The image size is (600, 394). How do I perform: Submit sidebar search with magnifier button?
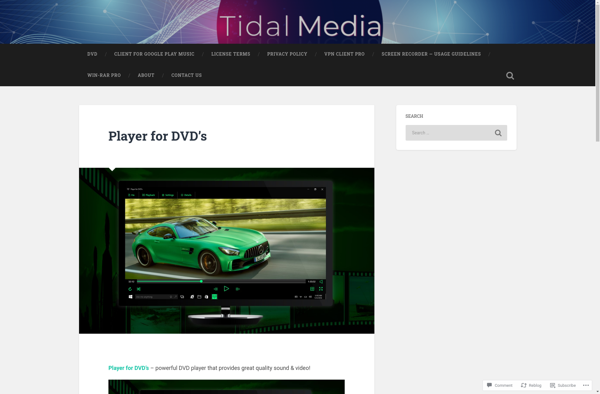[x=498, y=133]
